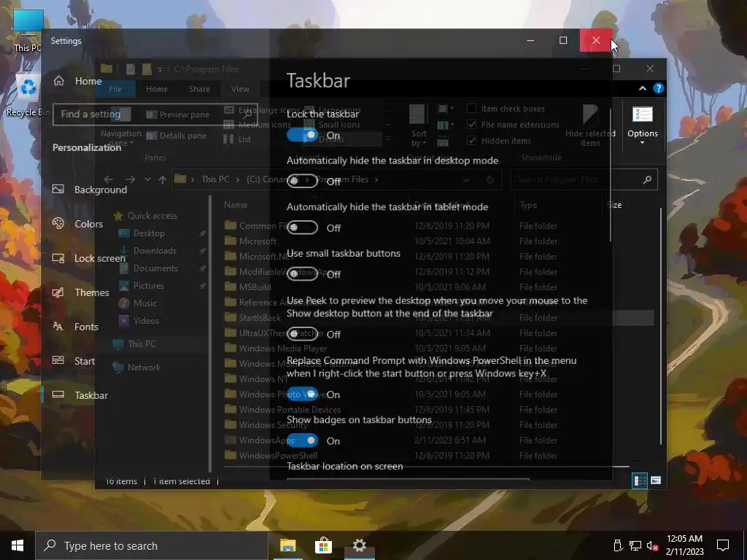Go up one folder level in Explorer
Image resolution: width=747 pixels, height=560 pixels.
(163, 179)
